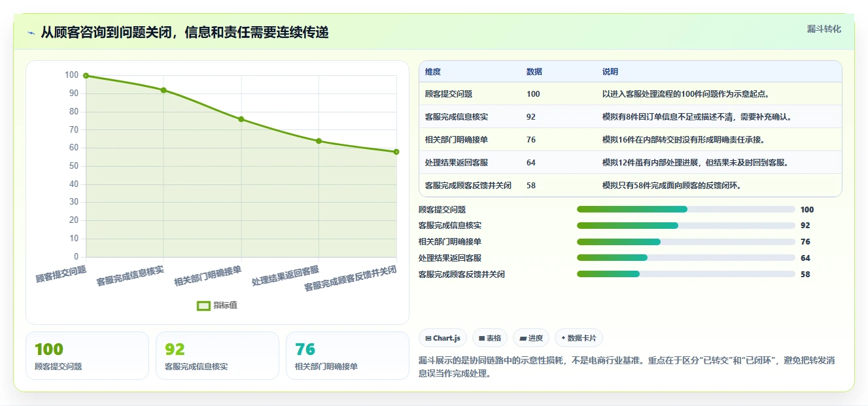The image size is (868, 406).
Task: Click the description starting 模拟有8件因订单信息不足
Action: tap(698, 117)
